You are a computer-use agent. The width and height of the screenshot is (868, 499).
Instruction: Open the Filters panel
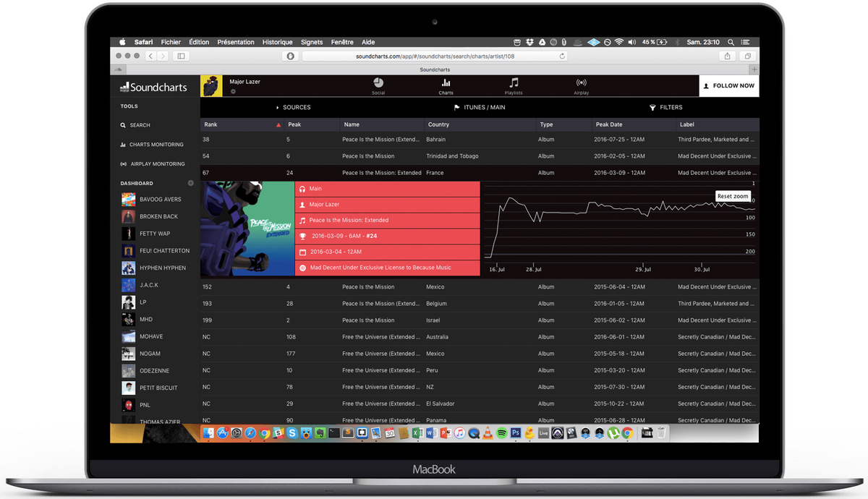pos(666,107)
